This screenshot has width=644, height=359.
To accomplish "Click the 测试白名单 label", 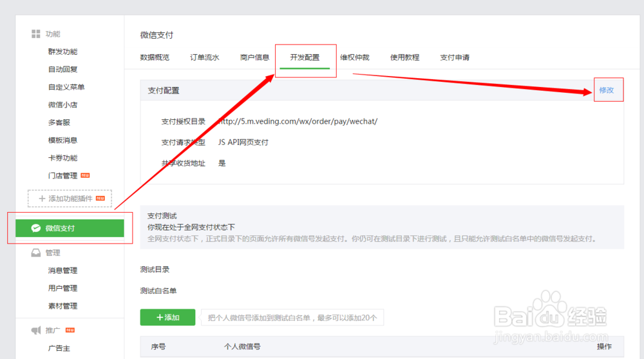I will (158, 291).
